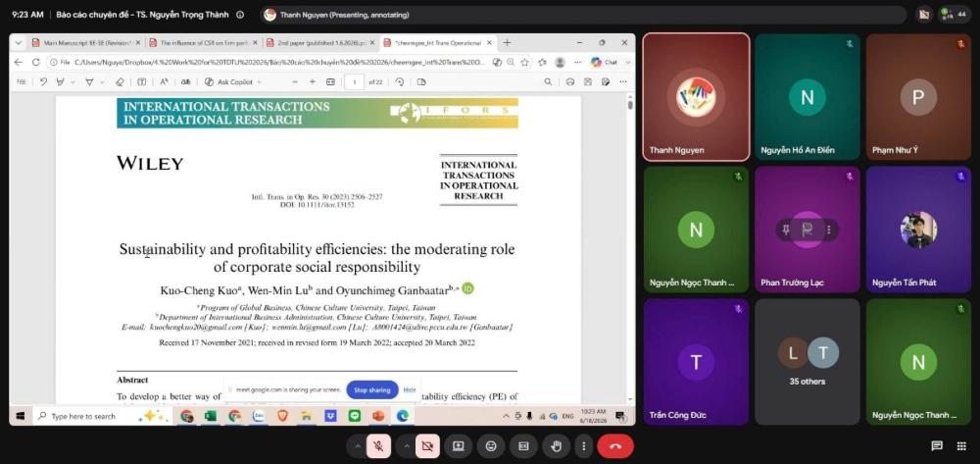Image resolution: width=980 pixels, height=464 pixels.
Task: Select the Erase tool in PDF toolbar
Action: point(121,82)
